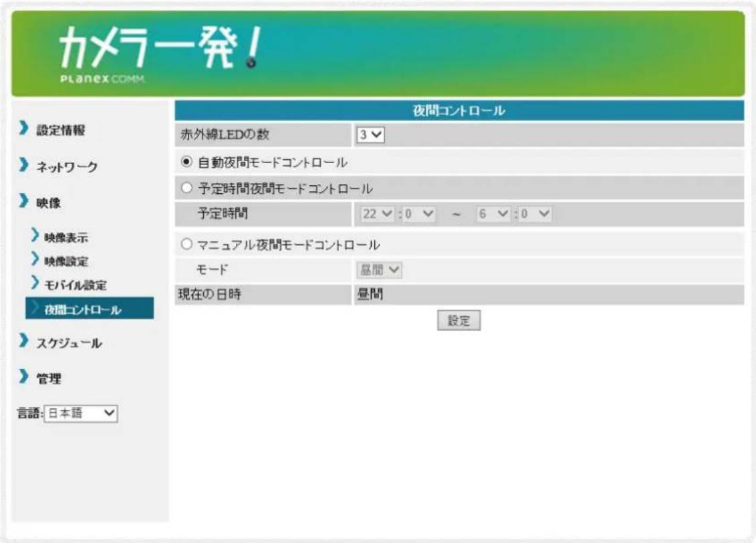Select マニュアル夜間モードコントロール radio button
The height and width of the screenshot is (543, 756).
[x=186, y=245]
